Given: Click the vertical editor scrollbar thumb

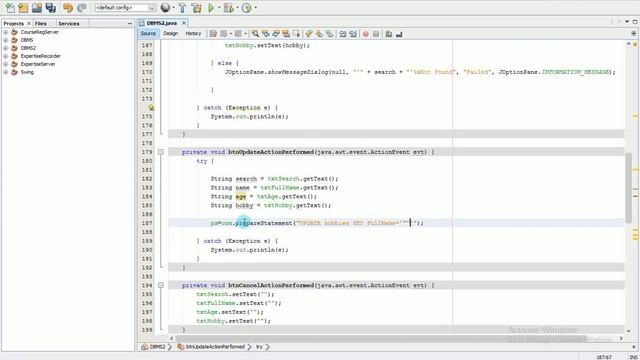Looking at the screenshot, I should tap(629, 188).
